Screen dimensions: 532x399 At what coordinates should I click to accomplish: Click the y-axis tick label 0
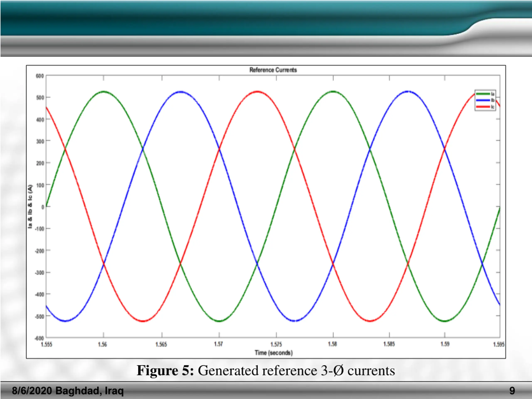pos(43,207)
